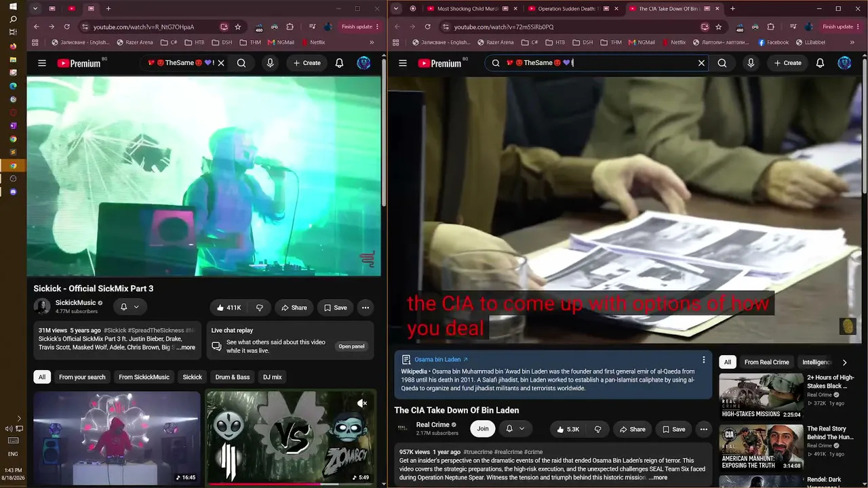Click Create button in right window
Screen dimensions: 868x488
pyautogui.click(x=788, y=63)
